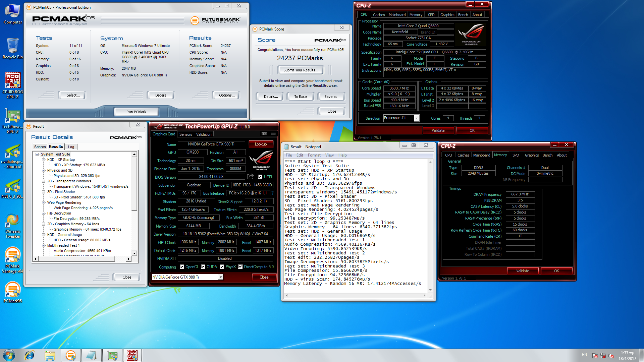The height and width of the screenshot is (362, 644).
Task: Click the clock in the system tray
Action: [627, 356]
